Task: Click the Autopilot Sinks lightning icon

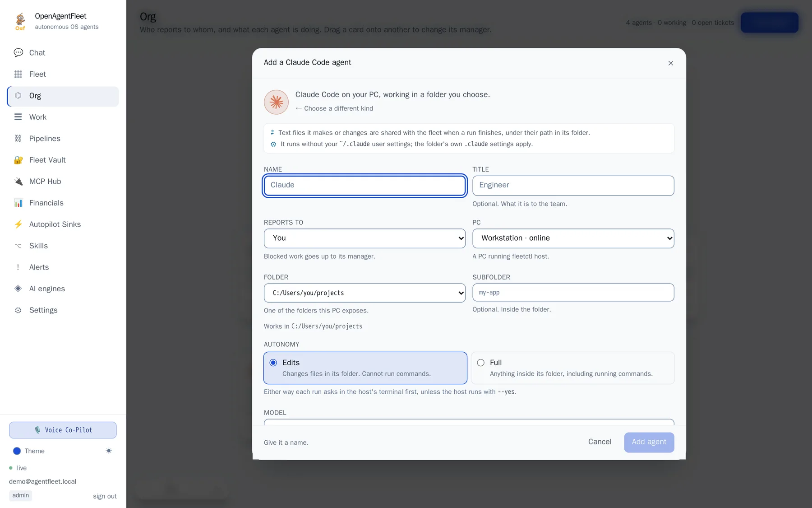Action: 18,224
